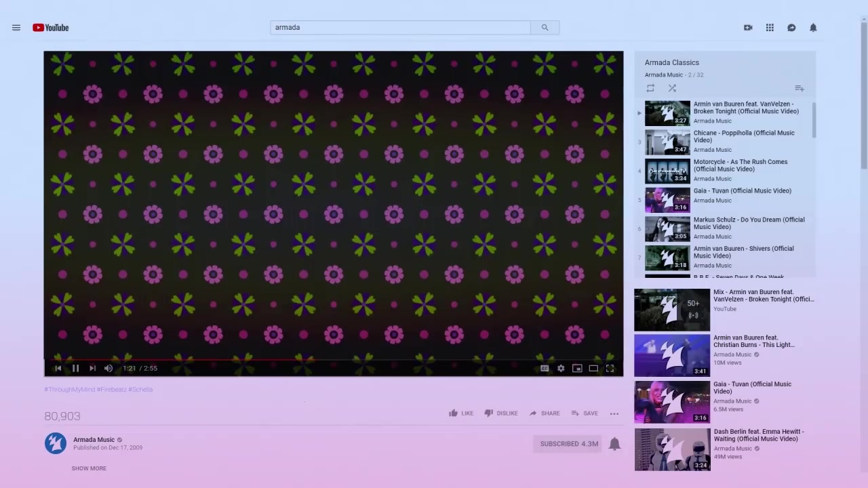Image resolution: width=868 pixels, height=488 pixels.
Task: Pause the playing video
Action: 75,368
